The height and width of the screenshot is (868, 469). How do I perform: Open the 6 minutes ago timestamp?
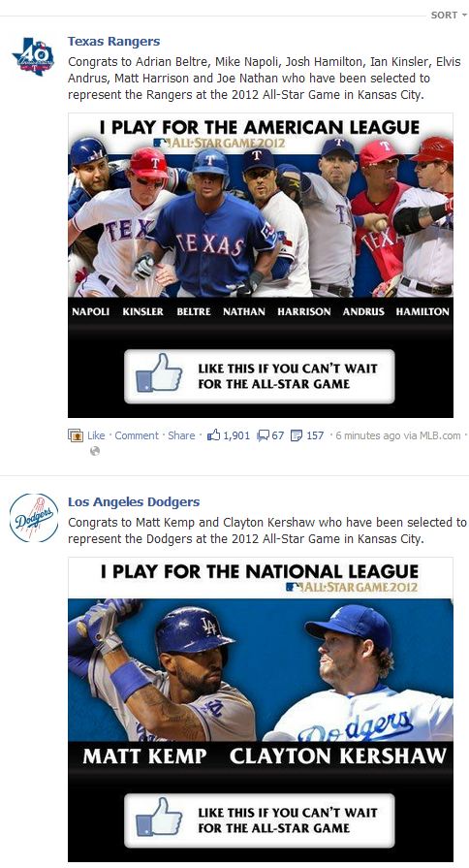[x=368, y=435]
